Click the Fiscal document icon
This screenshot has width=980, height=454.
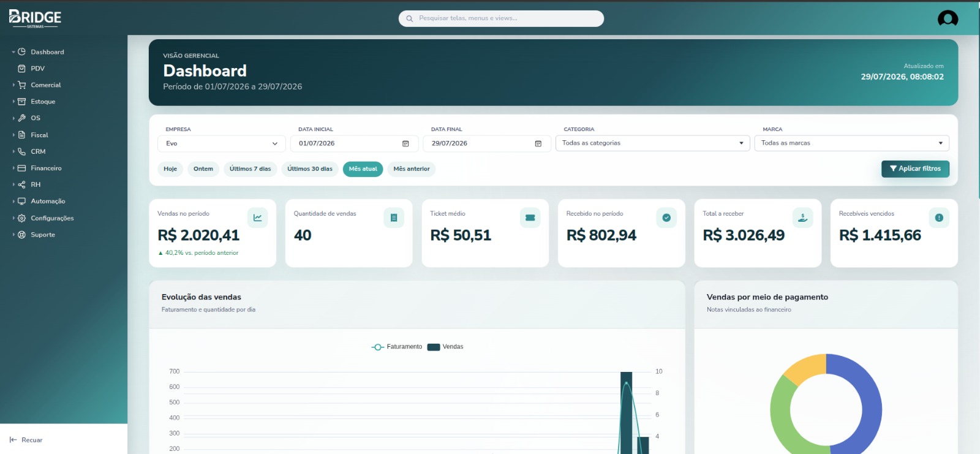coord(21,135)
